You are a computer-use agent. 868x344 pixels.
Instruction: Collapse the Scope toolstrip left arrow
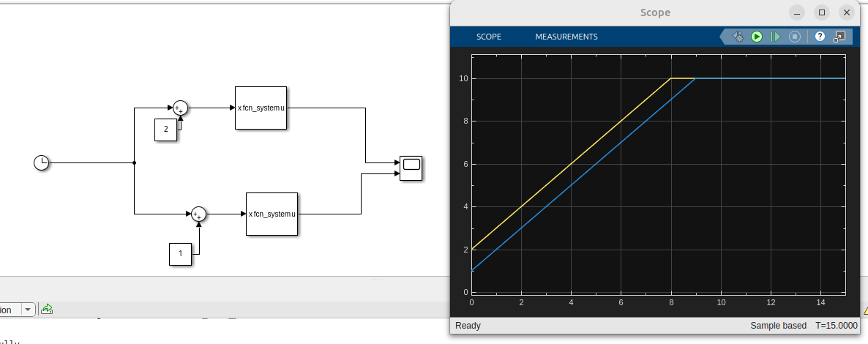724,37
